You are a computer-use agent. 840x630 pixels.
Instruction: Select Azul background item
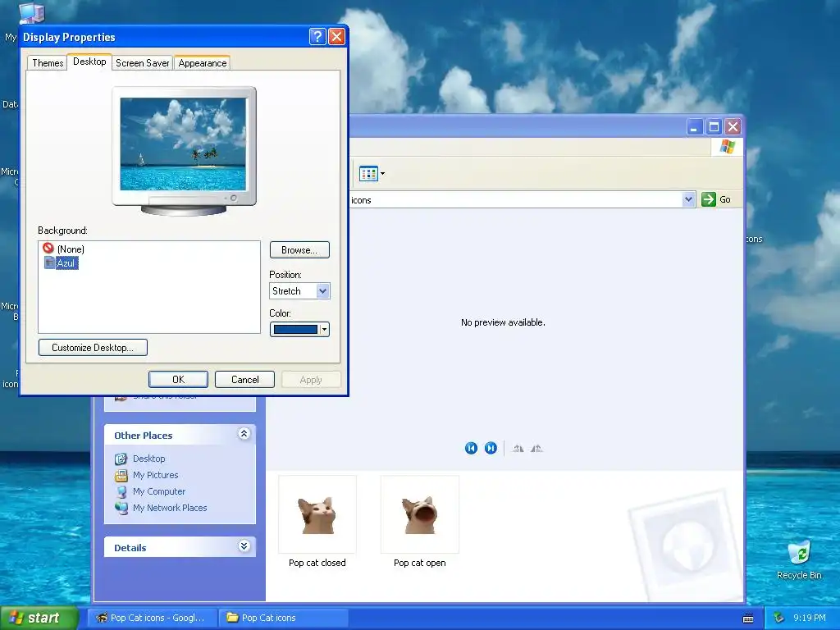click(61, 263)
